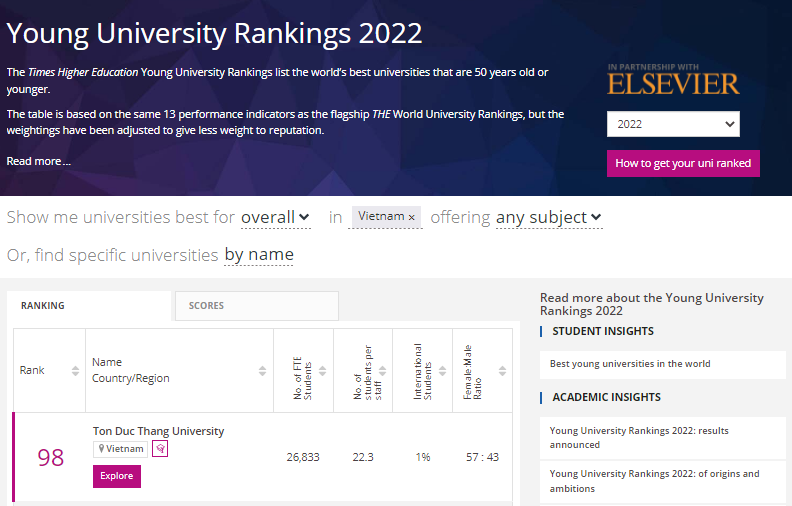Open the 'any subject' dropdown
The image size is (792, 506).
(549, 217)
